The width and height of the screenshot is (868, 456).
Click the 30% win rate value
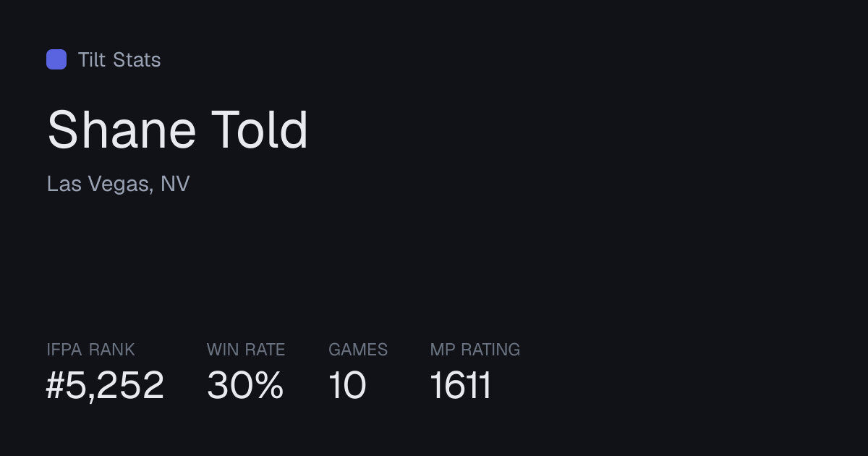point(245,385)
